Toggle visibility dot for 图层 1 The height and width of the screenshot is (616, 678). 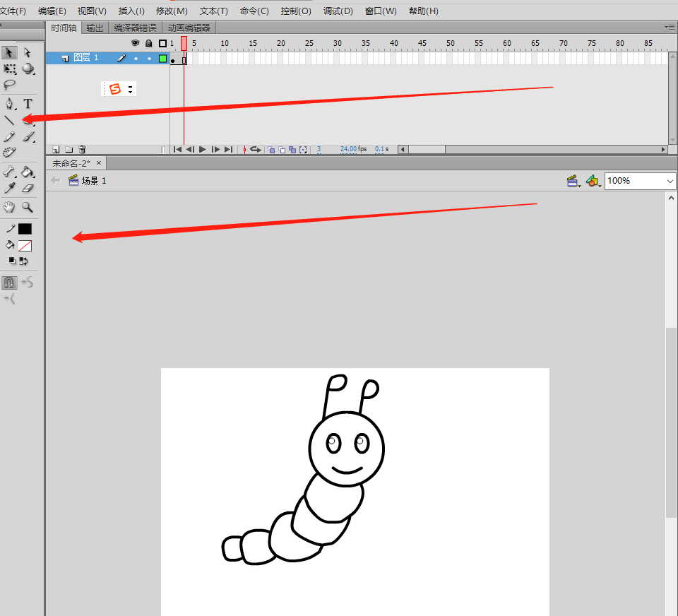136,59
